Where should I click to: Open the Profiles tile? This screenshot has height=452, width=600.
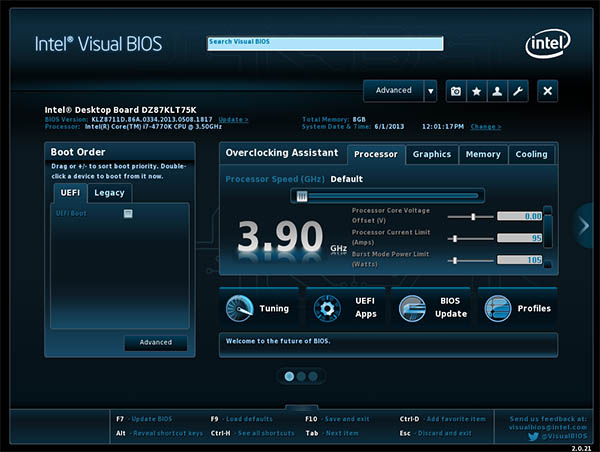coord(518,308)
